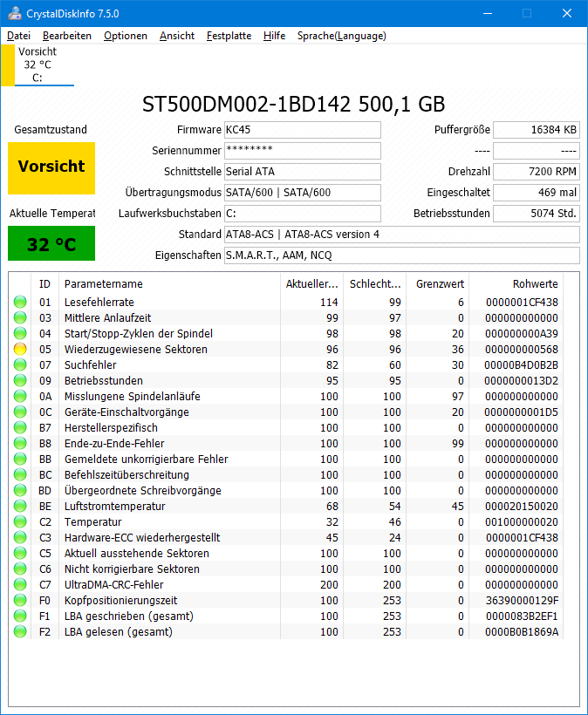This screenshot has width=588, height=715.
Task: Click the Rohwerte column header
Action: coord(516,283)
